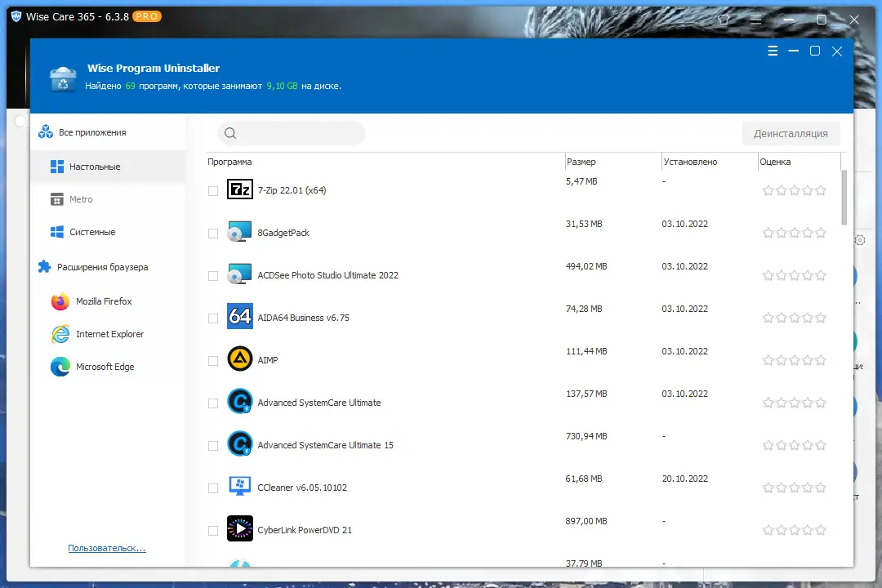
Task: Click the AIMP program icon
Action: tap(239, 359)
